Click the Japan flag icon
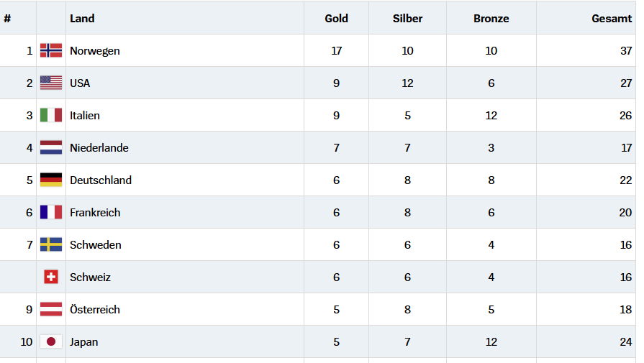644x363 pixels. coord(51,341)
